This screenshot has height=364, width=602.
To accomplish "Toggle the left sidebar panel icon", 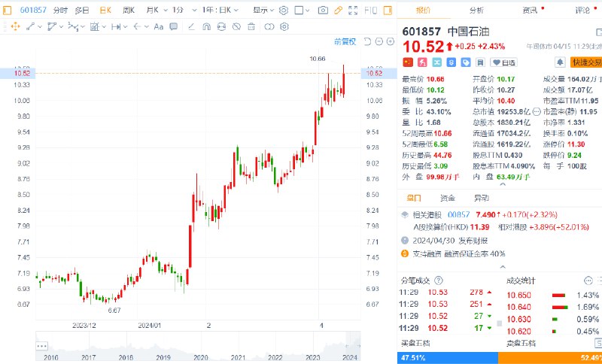I will click(7, 11).
